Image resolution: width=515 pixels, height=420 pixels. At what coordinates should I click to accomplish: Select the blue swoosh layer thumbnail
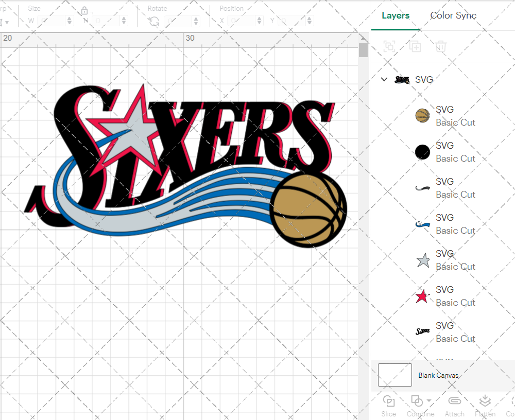(x=422, y=224)
